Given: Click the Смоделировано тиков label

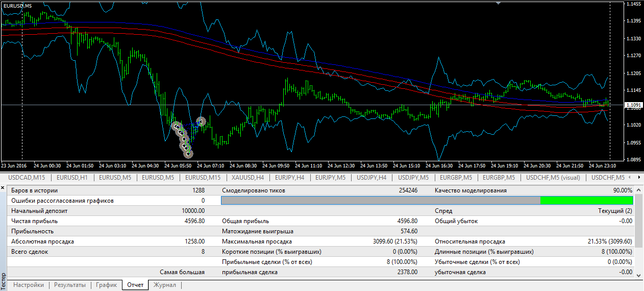Looking at the screenshot, I should click(x=253, y=190).
